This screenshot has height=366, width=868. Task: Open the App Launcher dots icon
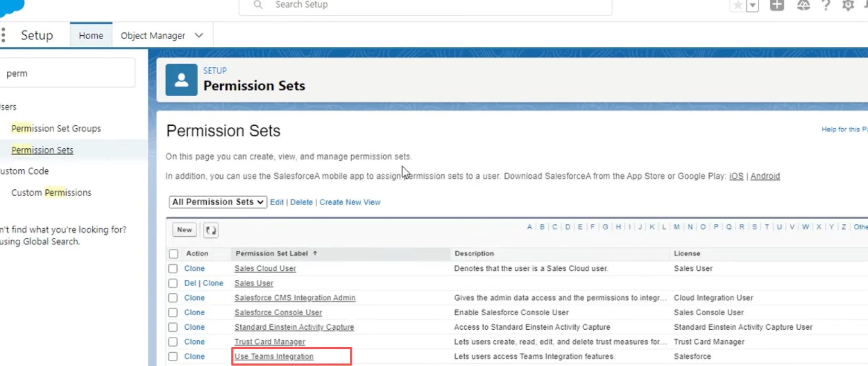point(3,35)
